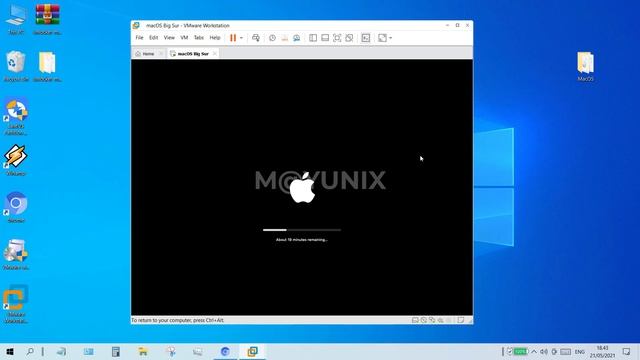640x360 pixels.
Task: Open the Tabs menu
Action: 199,38
